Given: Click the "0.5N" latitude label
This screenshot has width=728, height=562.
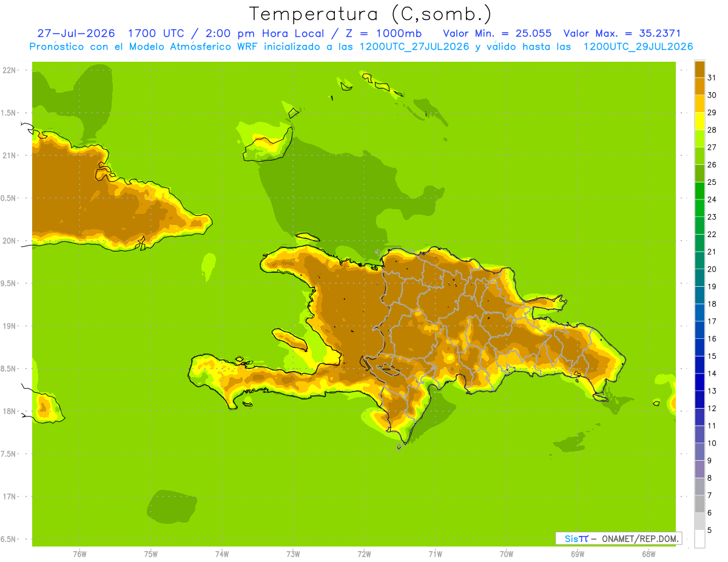Looking at the screenshot, I should [8, 198].
